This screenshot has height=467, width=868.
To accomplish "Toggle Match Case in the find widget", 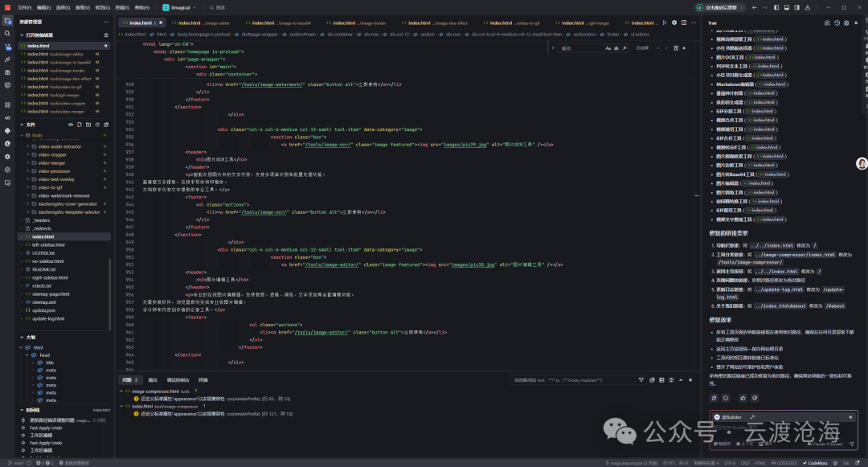I will coord(608,48).
